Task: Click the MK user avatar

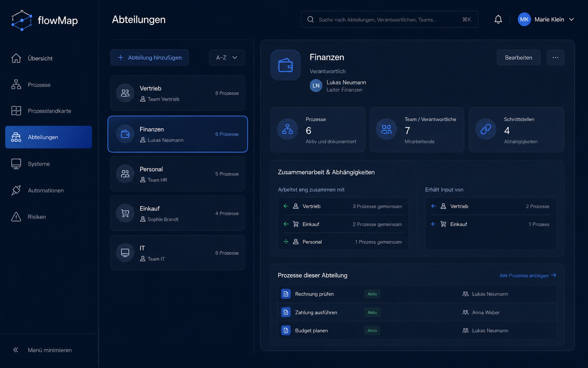Action: (524, 19)
